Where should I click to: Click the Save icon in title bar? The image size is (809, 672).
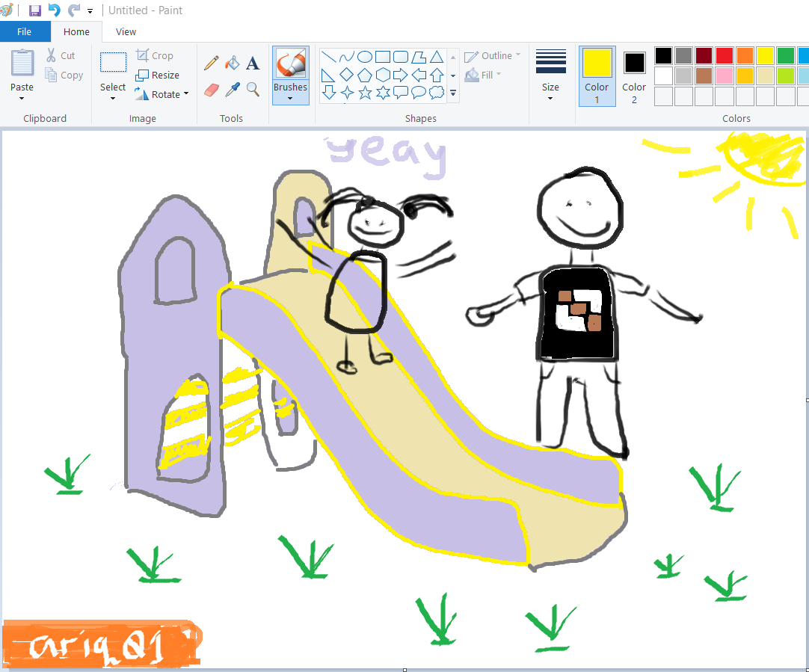pos(35,10)
